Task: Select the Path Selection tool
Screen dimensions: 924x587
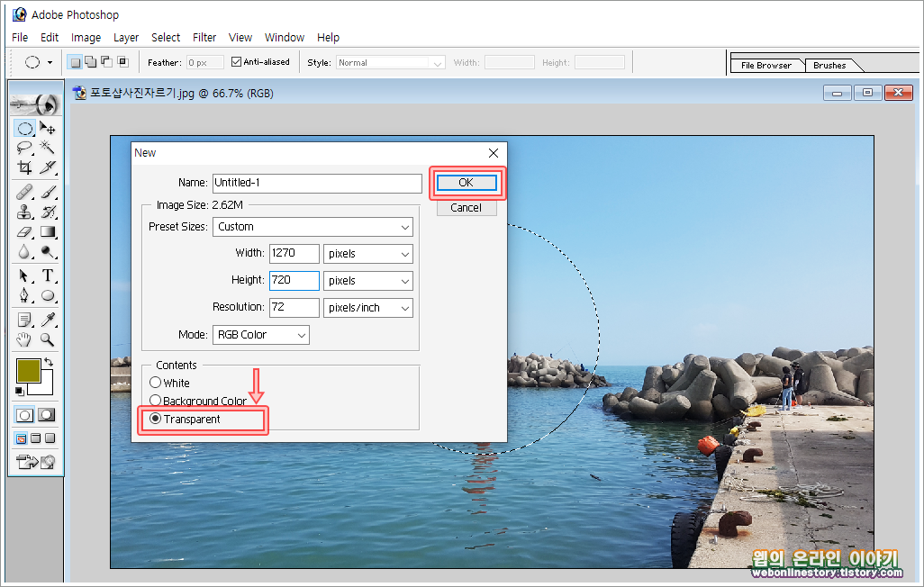Action: [24, 275]
